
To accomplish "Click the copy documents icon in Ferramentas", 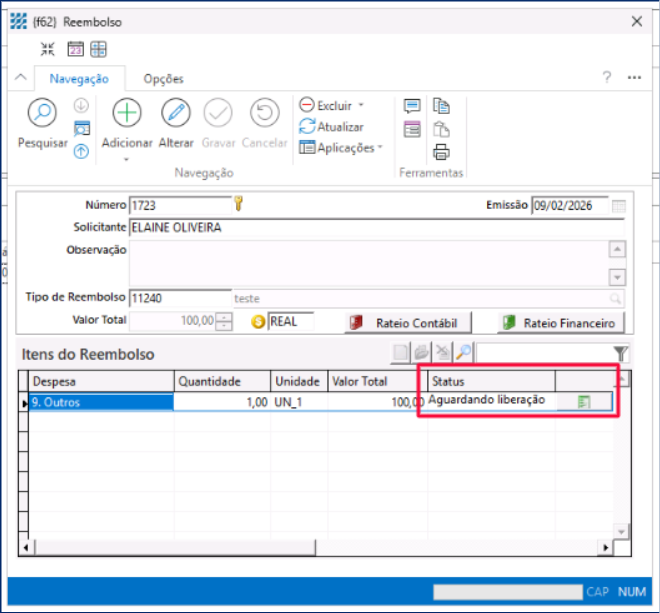I will click(441, 106).
